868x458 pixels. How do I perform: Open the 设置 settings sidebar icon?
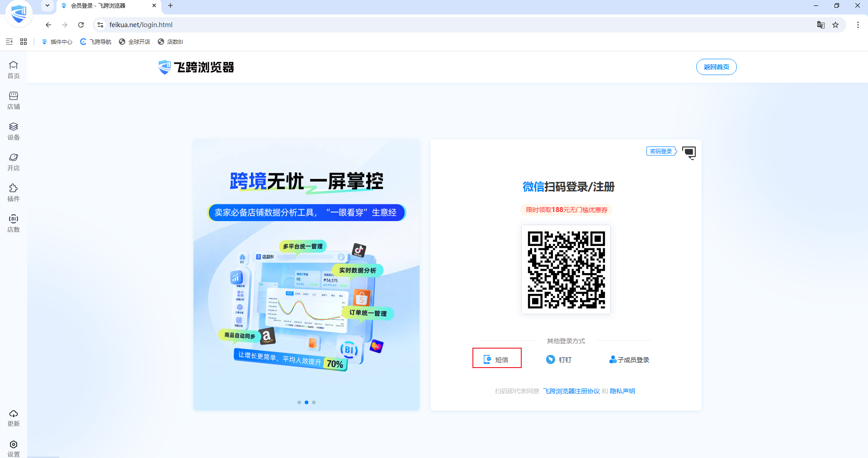coord(14,449)
